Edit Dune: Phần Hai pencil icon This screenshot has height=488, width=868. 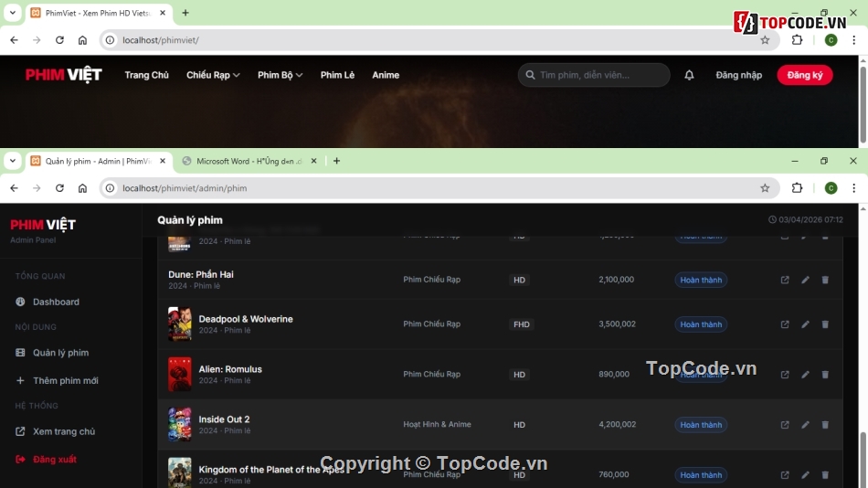(x=806, y=280)
